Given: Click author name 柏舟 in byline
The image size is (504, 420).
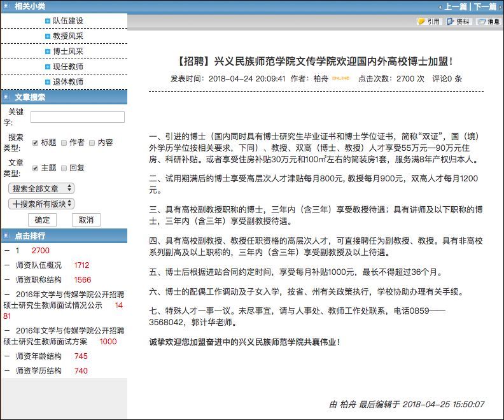Looking at the screenshot, I should pos(321,79).
